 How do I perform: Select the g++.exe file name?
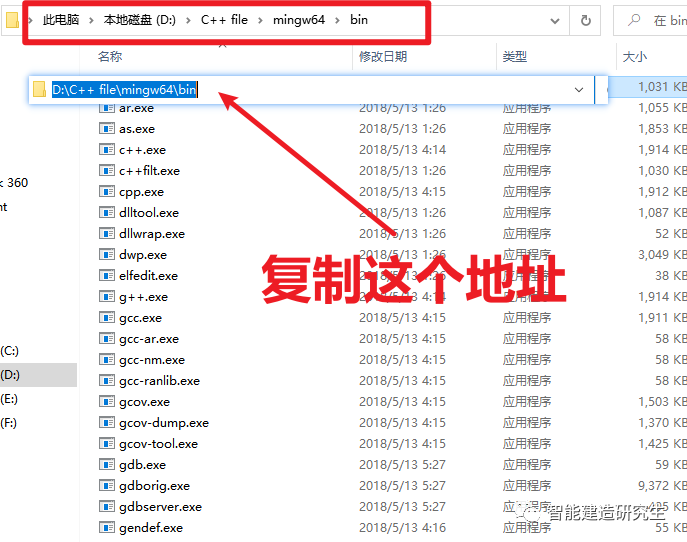[143, 297]
